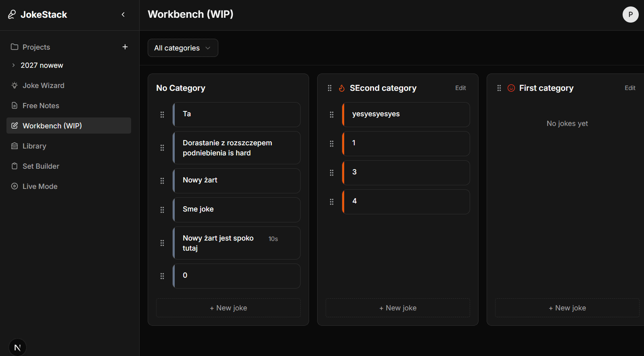Collapse the sidebar using the chevron arrow
This screenshot has width=644, height=356.
123,15
